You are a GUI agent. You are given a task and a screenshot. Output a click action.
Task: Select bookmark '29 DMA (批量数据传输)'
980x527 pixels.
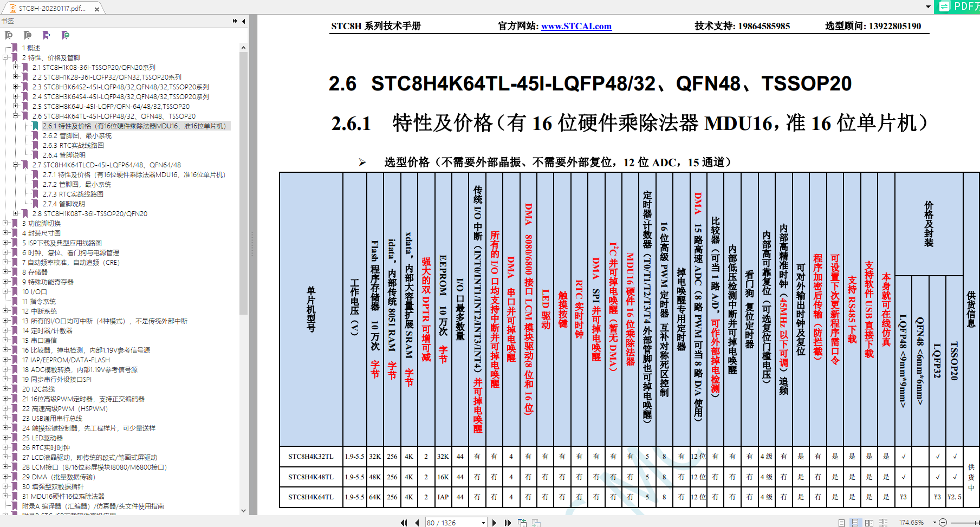(x=59, y=477)
